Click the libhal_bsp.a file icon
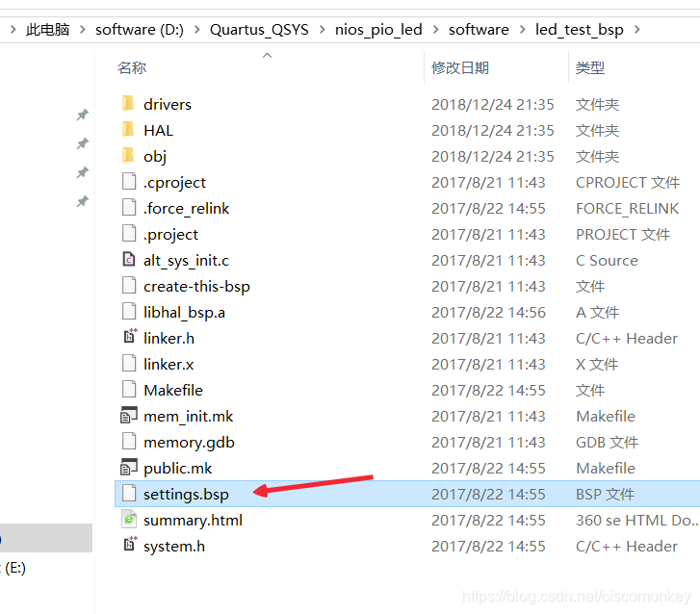700x614 pixels. (129, 312)
